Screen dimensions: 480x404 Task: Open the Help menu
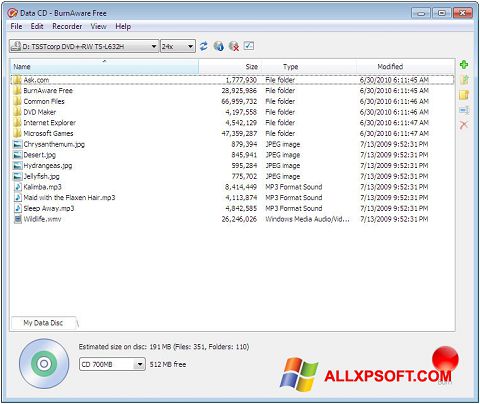pyautogui.click(x=123, y=26)
